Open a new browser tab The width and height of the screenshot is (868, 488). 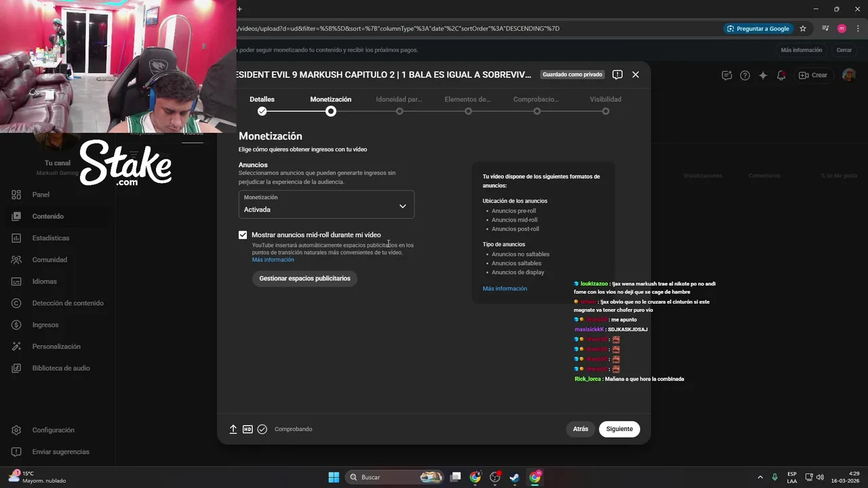pyautogui.click(x=239, y=9)
